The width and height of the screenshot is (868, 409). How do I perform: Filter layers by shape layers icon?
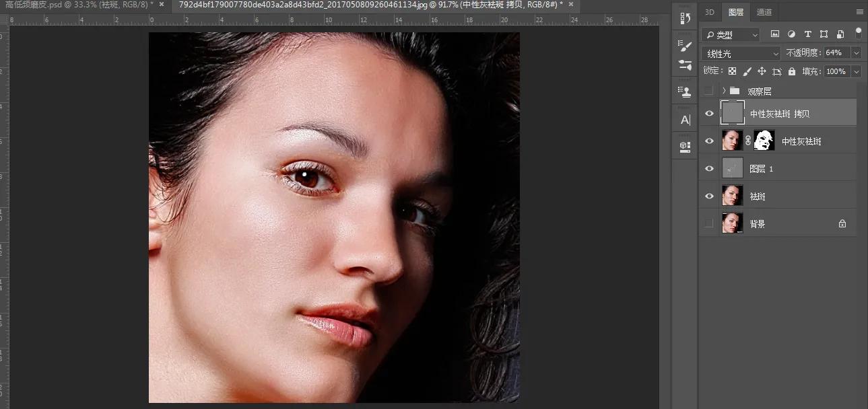(x=824, y=34)
